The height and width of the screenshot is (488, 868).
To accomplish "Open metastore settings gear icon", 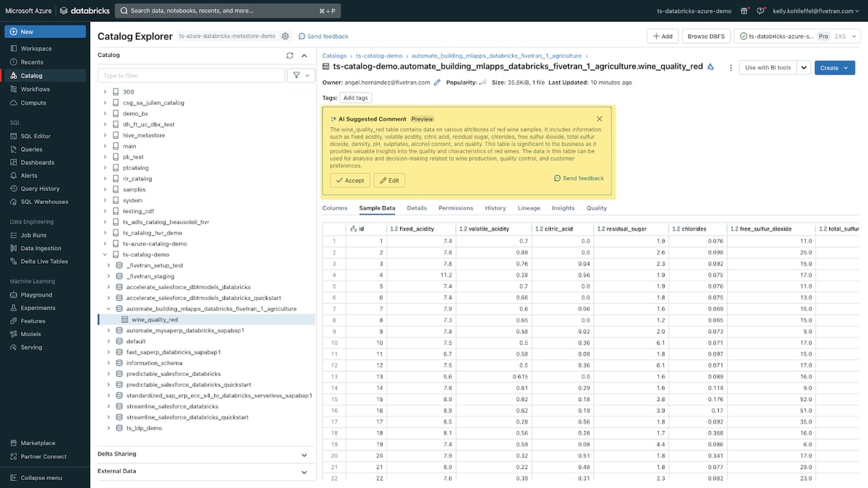I will pyautogui.click(x=285, y=36).
